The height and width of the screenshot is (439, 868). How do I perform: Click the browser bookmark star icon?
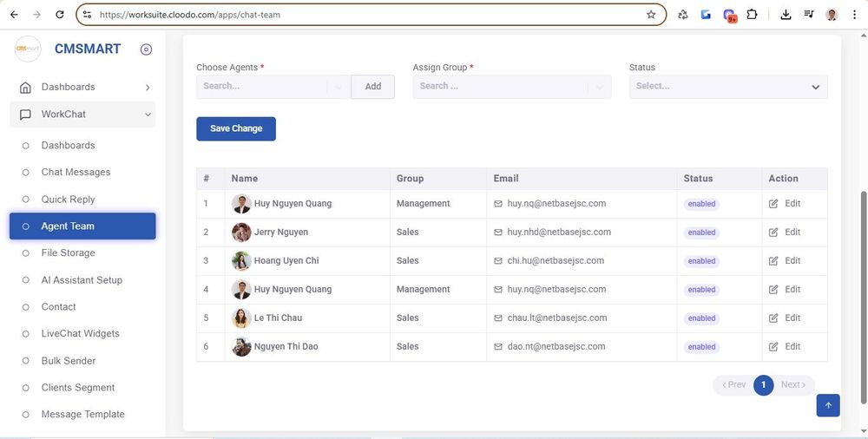[x=651, y=15]
